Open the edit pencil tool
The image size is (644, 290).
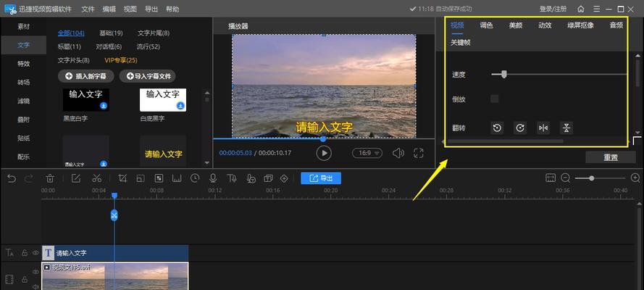76,178
